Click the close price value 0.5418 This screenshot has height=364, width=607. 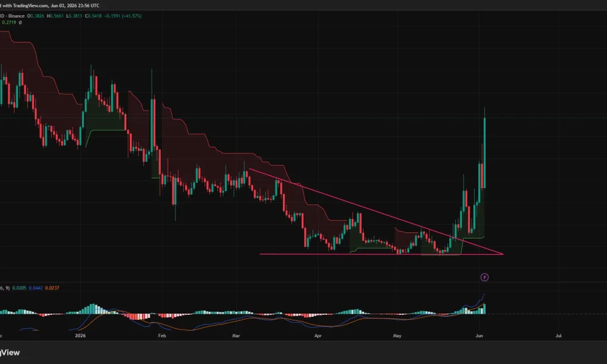tap(93, 16)
